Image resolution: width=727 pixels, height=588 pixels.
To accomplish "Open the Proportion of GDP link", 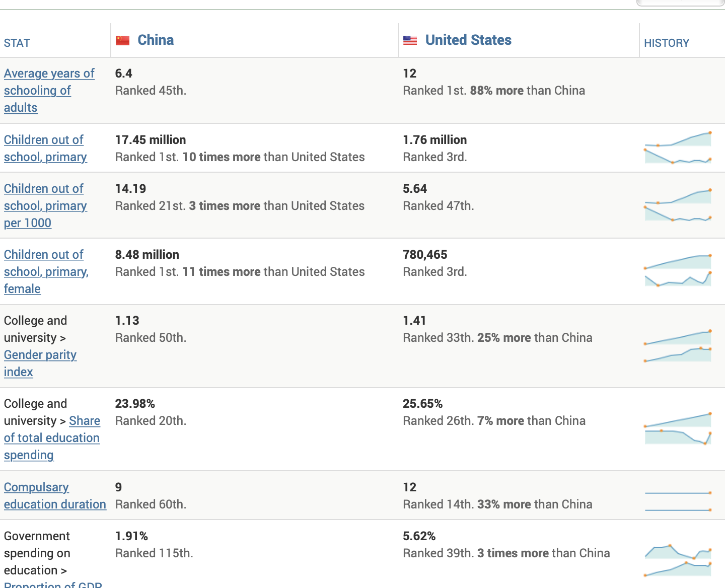I will click(x=53, y=585).
